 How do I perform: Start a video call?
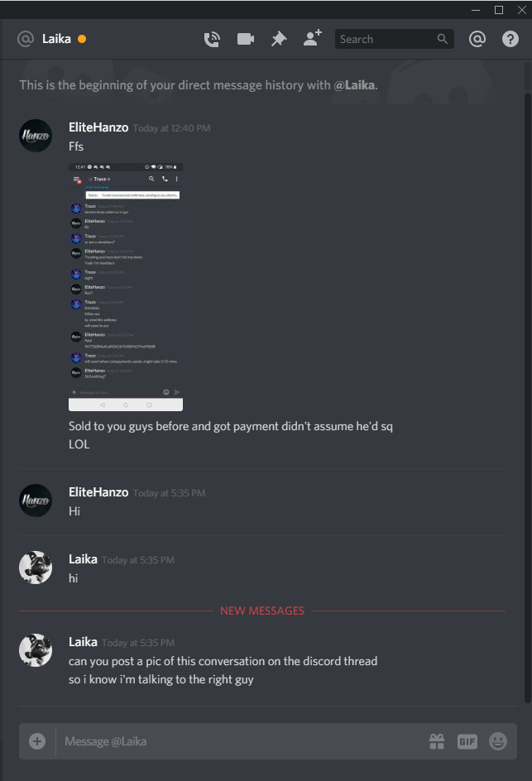[x=246, y=39]
